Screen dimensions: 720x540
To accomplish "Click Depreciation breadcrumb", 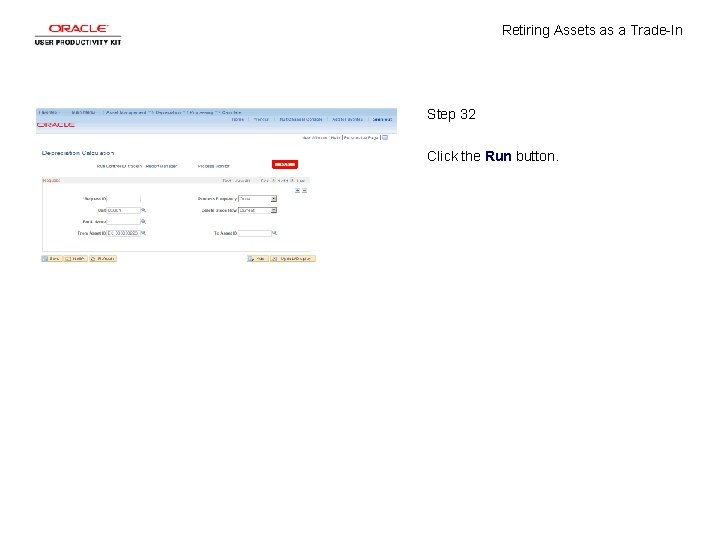I will point(168,112).
